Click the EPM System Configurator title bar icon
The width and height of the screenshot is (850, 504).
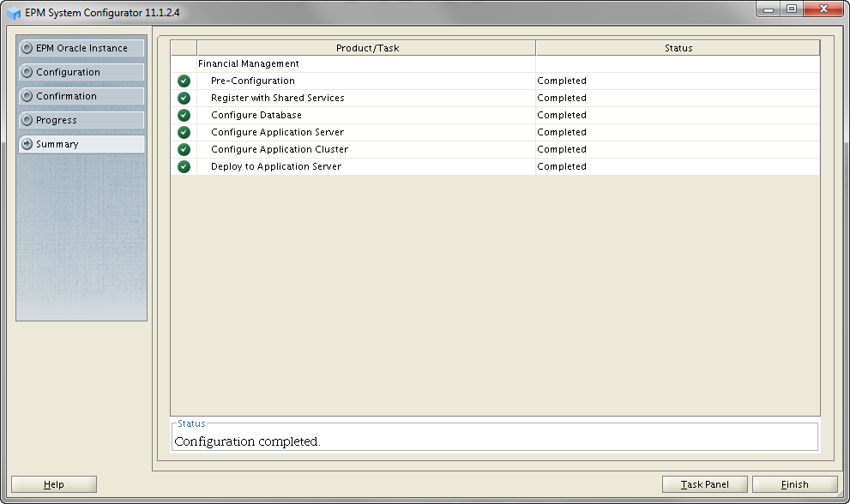point(13,13)
